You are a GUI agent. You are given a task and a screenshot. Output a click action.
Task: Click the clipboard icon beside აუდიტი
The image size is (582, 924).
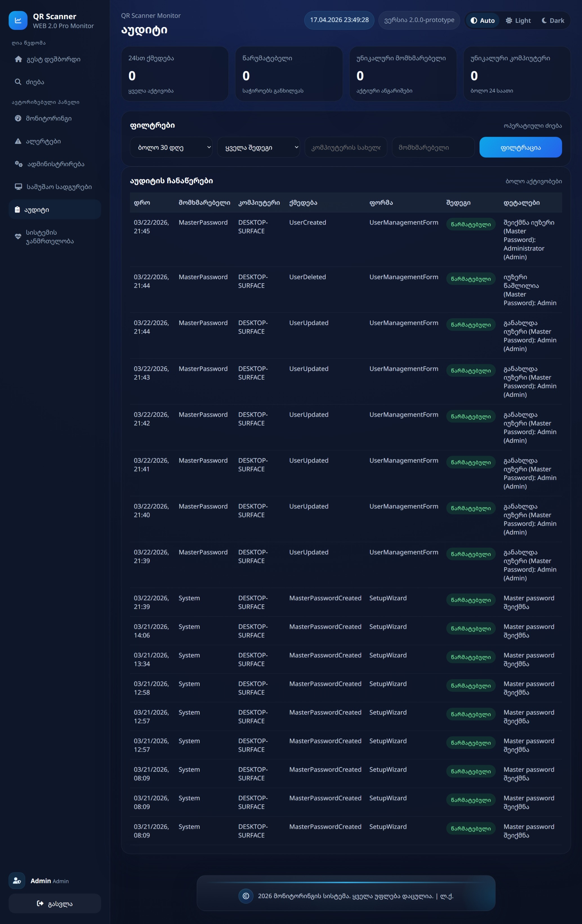pyautogui.click(x=17, y=210)
